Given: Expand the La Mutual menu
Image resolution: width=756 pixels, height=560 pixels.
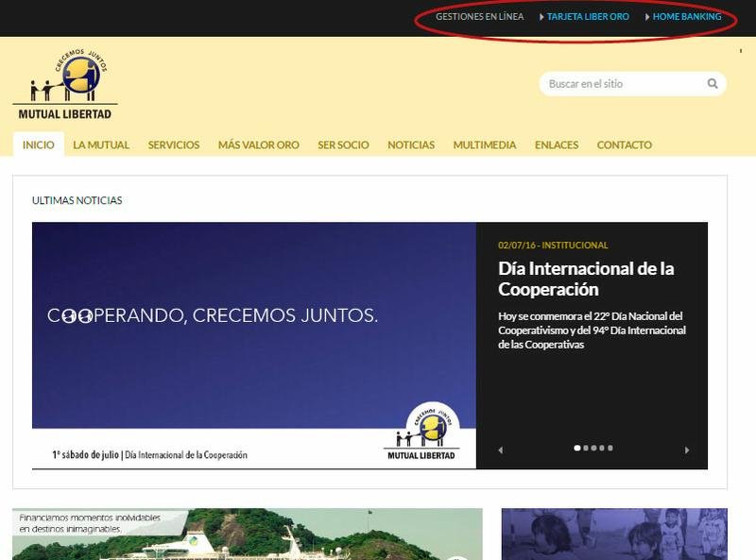Looking at the screenshot, I should pos(101,144).
